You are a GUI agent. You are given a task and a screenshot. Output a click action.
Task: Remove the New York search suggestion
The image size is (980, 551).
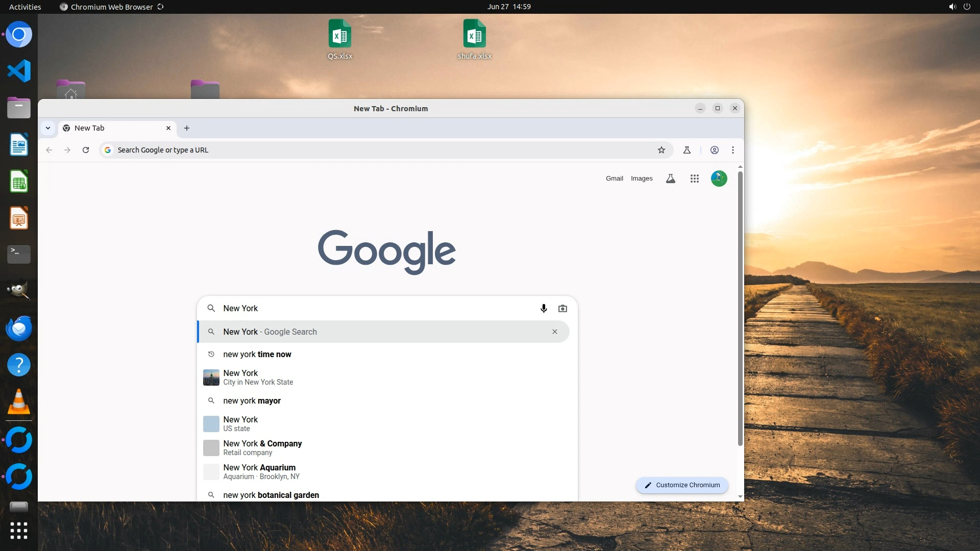[x=555, y=332]
